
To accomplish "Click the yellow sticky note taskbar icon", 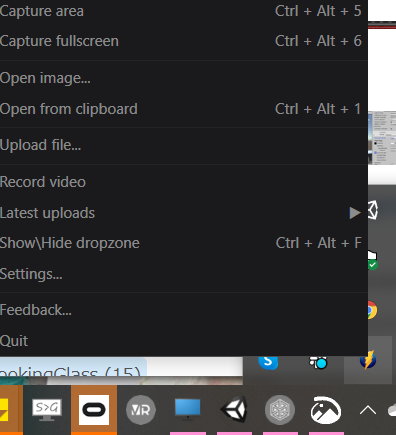I will point(4,410).
